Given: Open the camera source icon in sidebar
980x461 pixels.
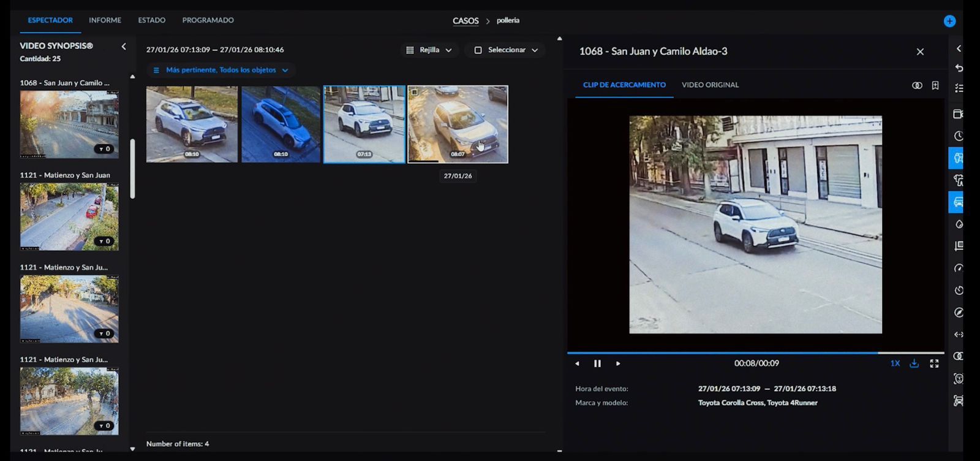Looking at the screenshot, I should coord(959,114).
